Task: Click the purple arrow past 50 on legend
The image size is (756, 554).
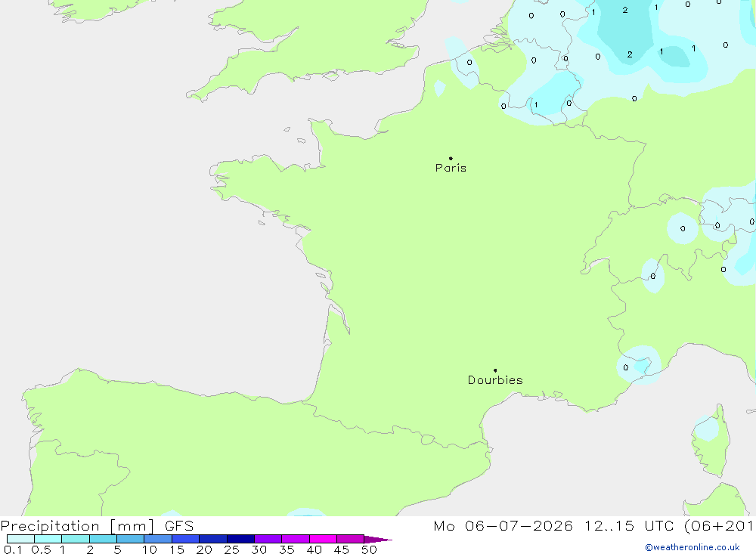Action: pos(378,539)
